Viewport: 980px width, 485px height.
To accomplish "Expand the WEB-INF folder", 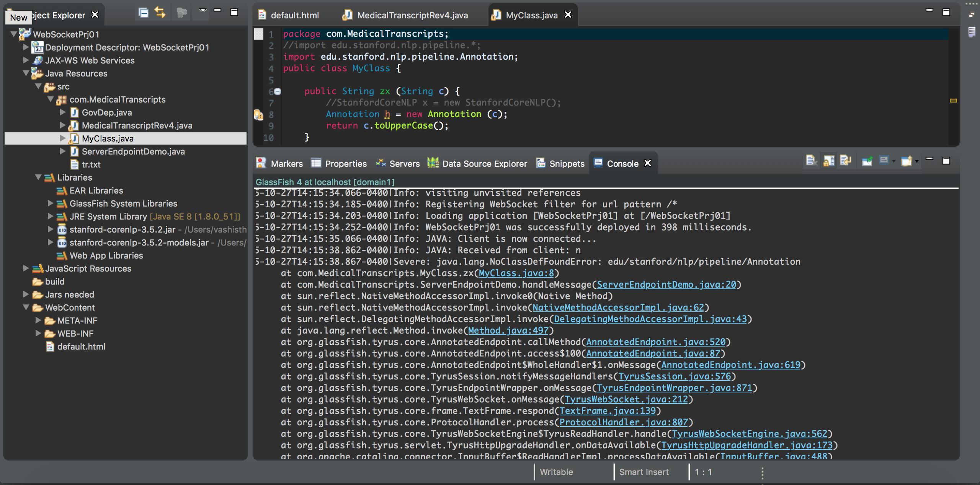I will (39, 333).
